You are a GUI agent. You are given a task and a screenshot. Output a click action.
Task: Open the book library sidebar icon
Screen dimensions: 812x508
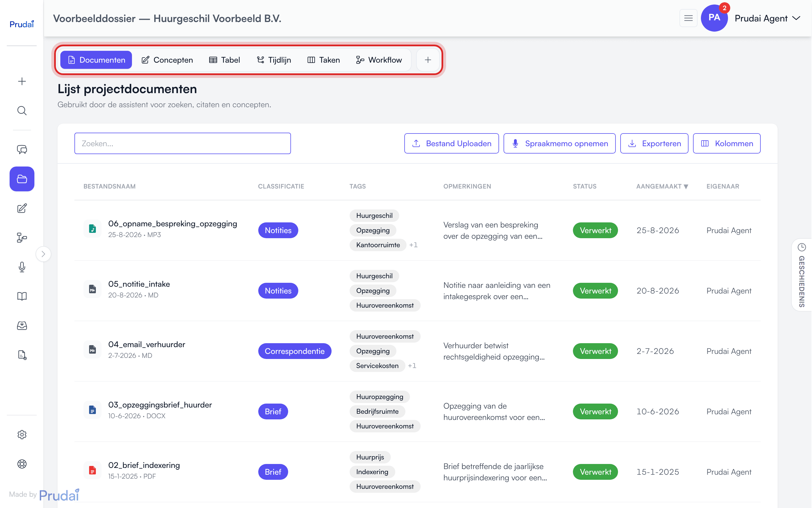click(x=22, y=296)
